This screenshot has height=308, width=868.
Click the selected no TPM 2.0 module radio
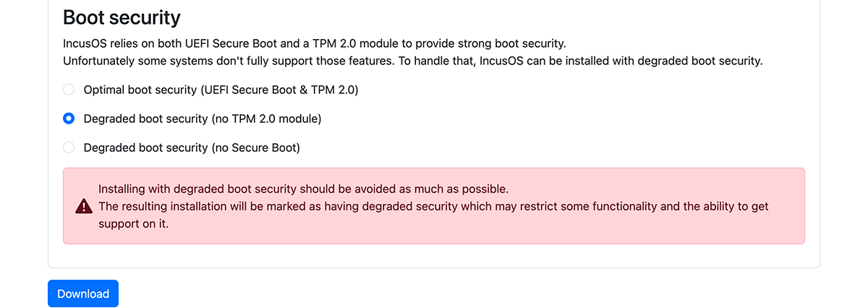[69, 119]
